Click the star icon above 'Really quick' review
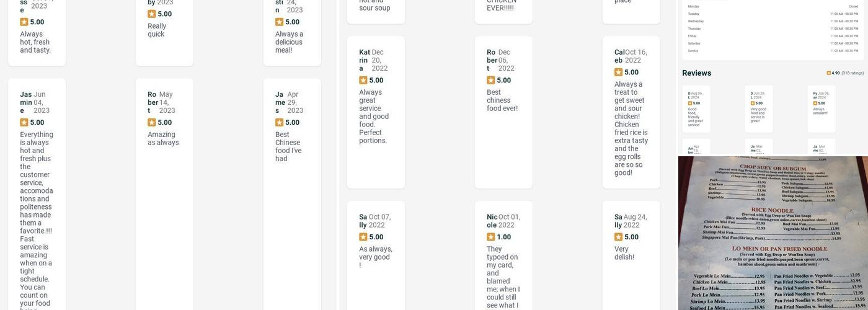Image resolution: width=868 pixels, height=310 pixels. pos(152,14)
